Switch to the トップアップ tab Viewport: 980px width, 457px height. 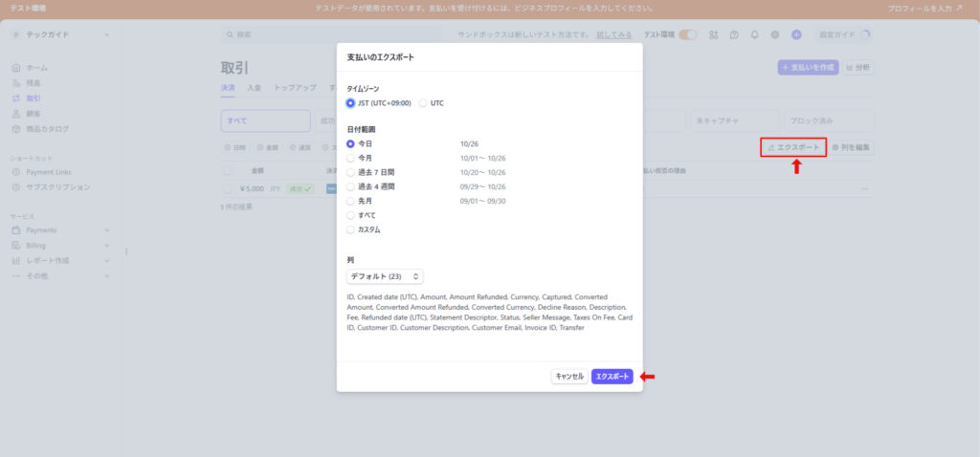click(295, 88)
